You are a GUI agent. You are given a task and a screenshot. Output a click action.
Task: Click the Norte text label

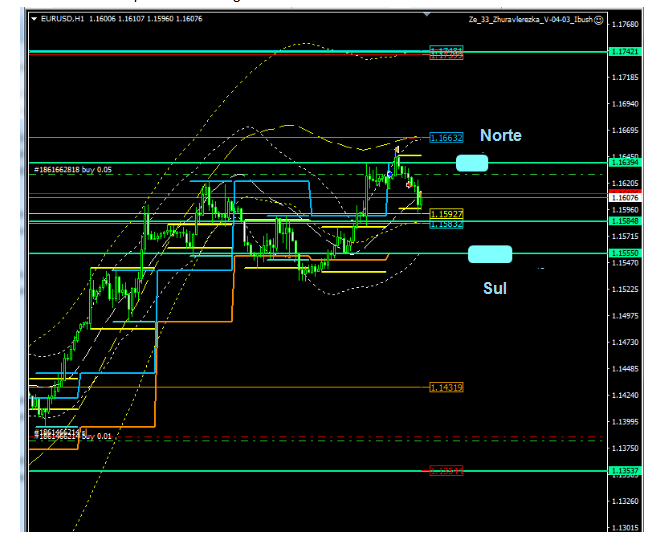(x=500, y=135)
